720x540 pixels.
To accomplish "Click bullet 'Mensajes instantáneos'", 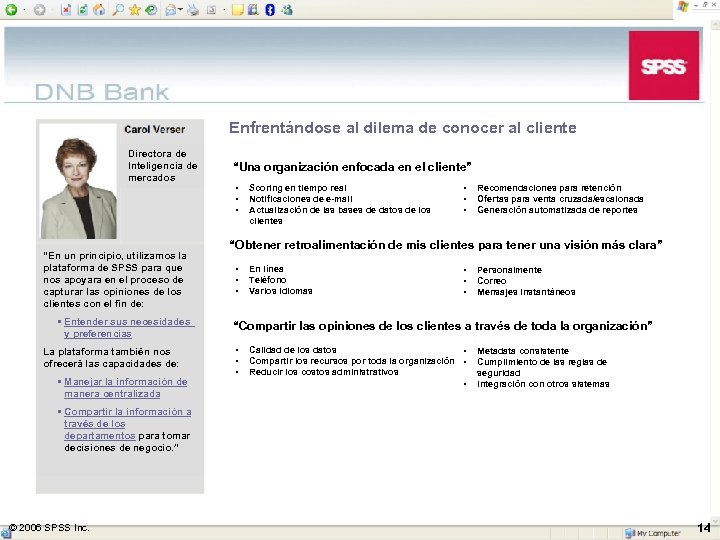I will click(526, 292).
